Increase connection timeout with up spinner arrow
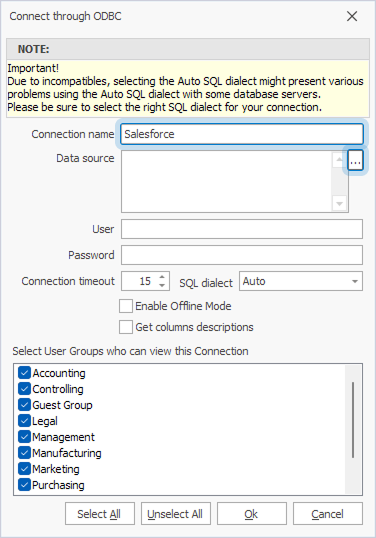The image size is (376, 538). pos(162,277)
